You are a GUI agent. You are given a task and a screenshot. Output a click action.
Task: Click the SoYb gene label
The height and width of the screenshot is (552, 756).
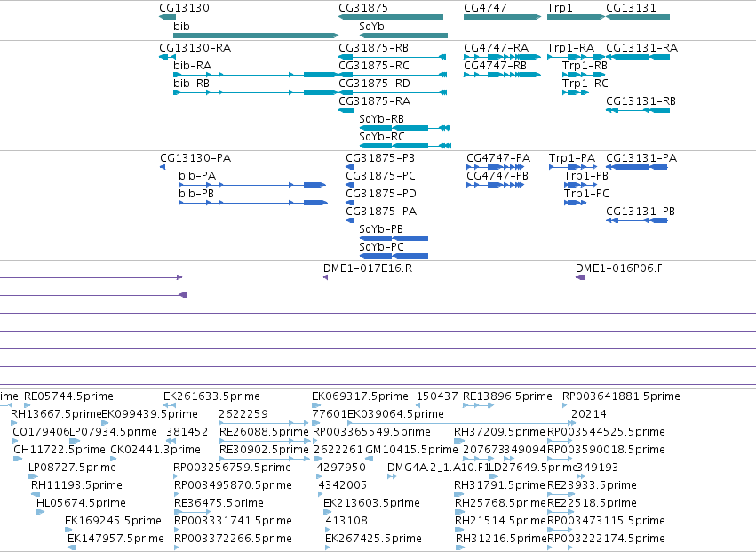click(x=371, y=26)
